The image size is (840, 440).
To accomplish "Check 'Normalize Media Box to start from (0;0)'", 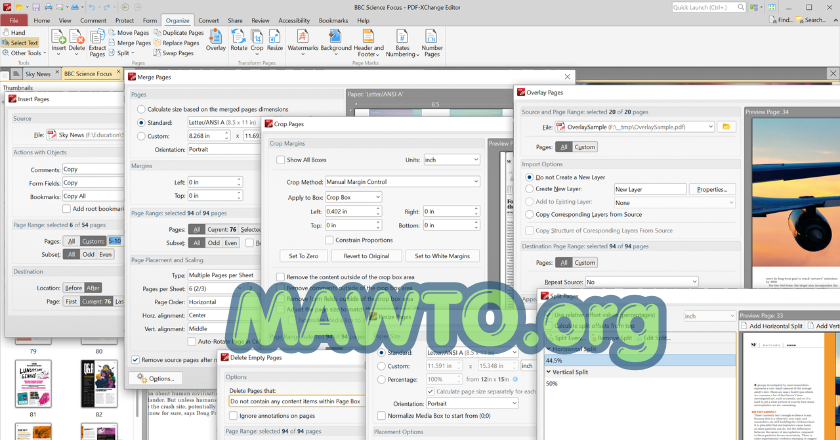I will [x=381, y=416].
